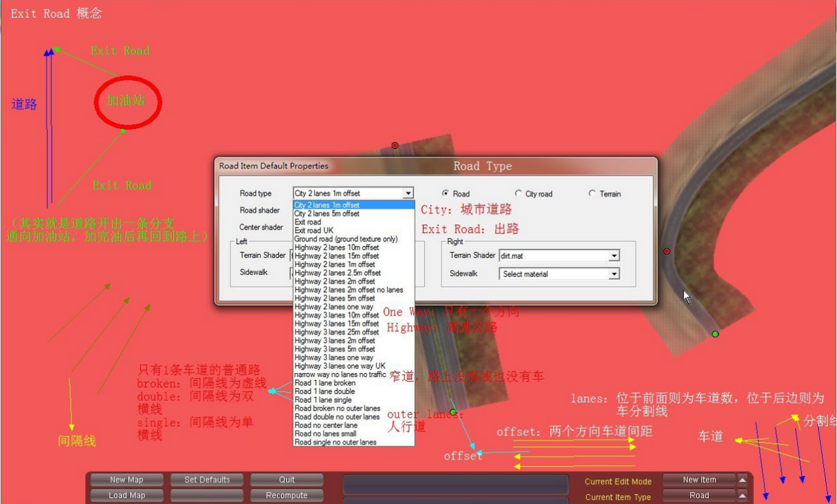Screen dimensions: 837x504
Task: Expand the right Terrain Shader dirt.mat dropdown
Action: [x=614, y=256]
